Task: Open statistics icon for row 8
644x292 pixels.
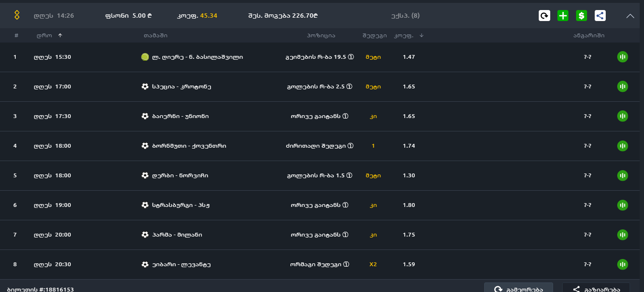Action: pos(622,264)
